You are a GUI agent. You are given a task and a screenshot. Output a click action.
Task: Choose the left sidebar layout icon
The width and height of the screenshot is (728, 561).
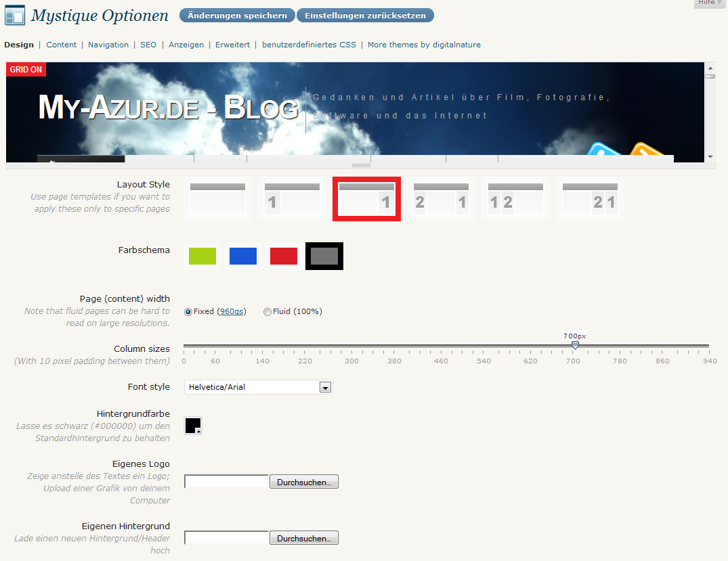point(292,198)
